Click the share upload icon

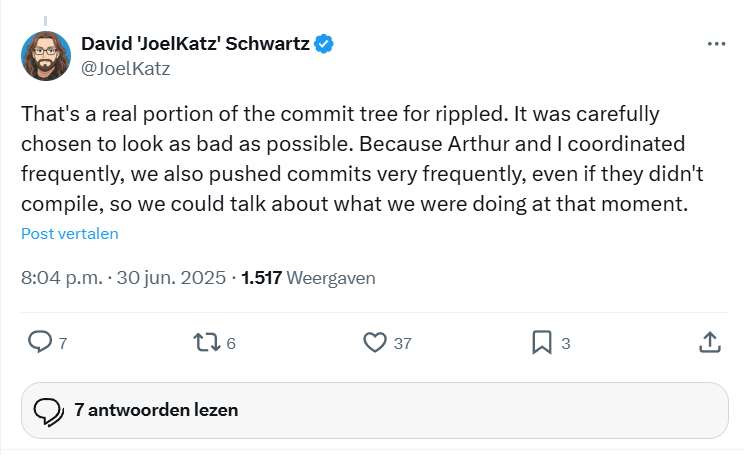tap(708, 342)
